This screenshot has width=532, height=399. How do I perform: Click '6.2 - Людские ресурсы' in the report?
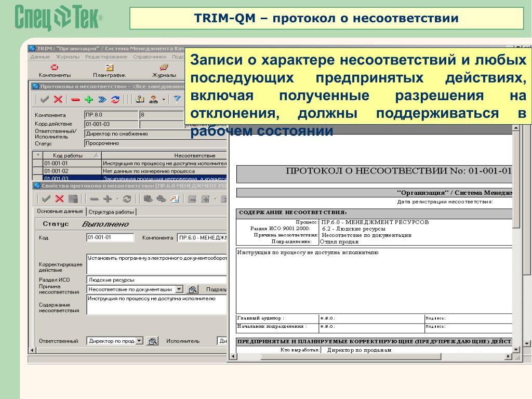coord(353,229)
